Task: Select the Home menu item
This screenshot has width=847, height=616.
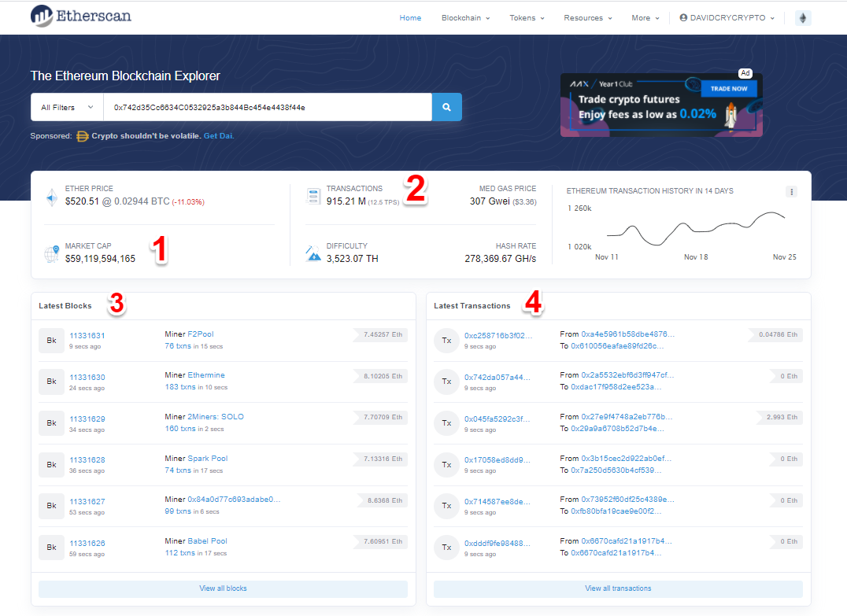Action: [x=410, y=17]
